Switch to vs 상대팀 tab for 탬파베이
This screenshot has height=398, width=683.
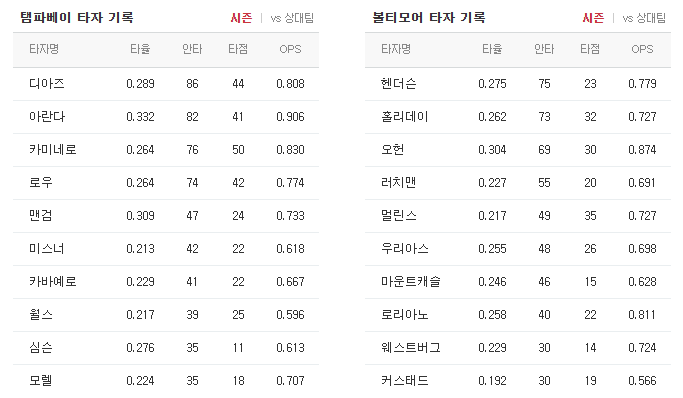tap(292, 18)
